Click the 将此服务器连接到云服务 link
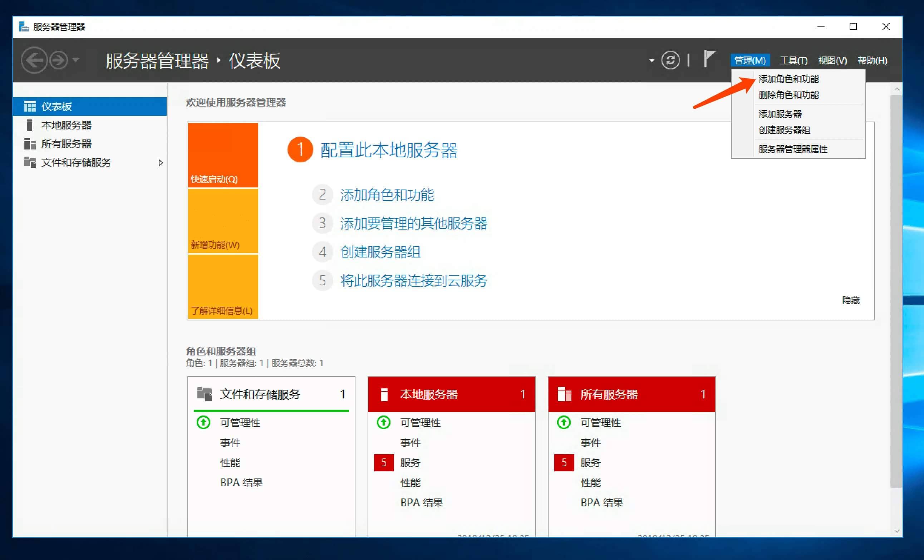This screenshot has height=560, width=924. click(414, 281)
